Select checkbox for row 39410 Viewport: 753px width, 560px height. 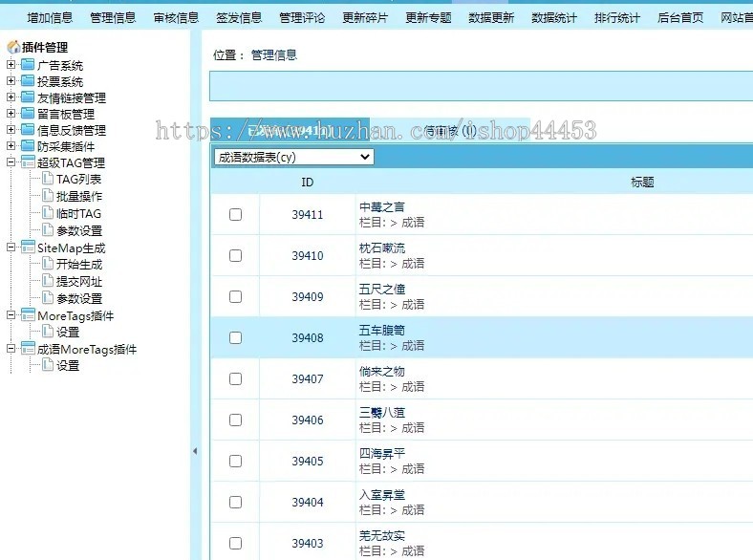pyautogui.click(x=235, y=255)
